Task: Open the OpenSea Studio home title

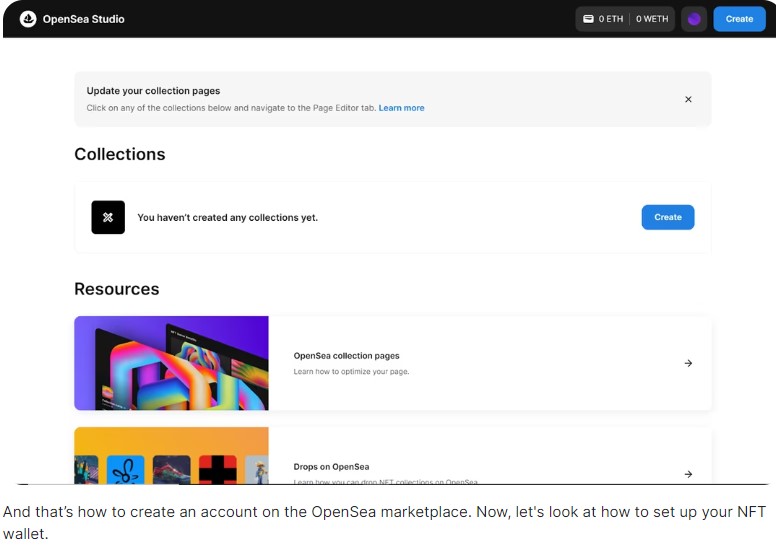Action: coord(83,19)
